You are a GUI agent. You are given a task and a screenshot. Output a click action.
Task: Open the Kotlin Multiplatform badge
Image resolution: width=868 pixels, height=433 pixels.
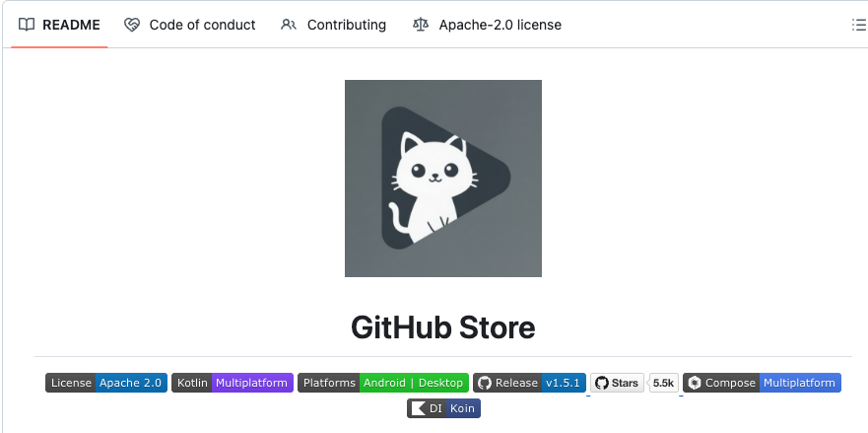(x=233, y=383)
